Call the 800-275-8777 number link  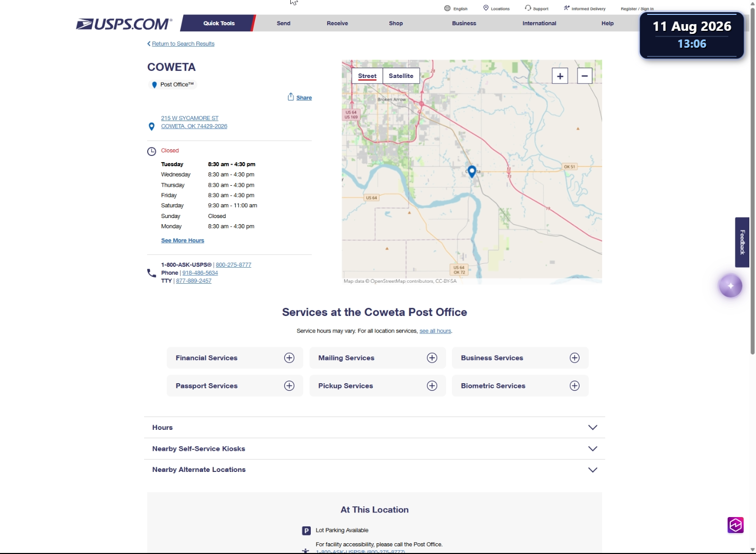coord(233,265)
